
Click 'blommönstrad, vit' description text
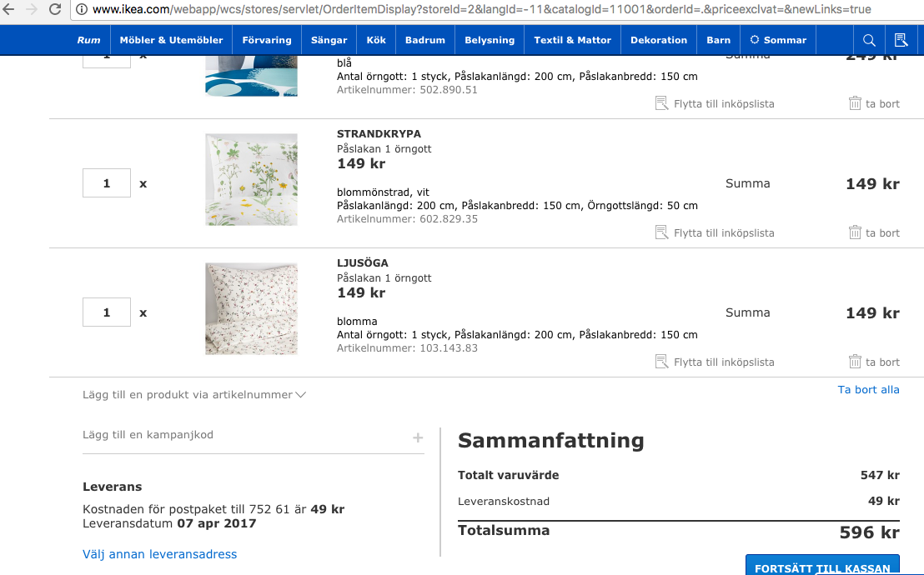(x=383, y=192)
